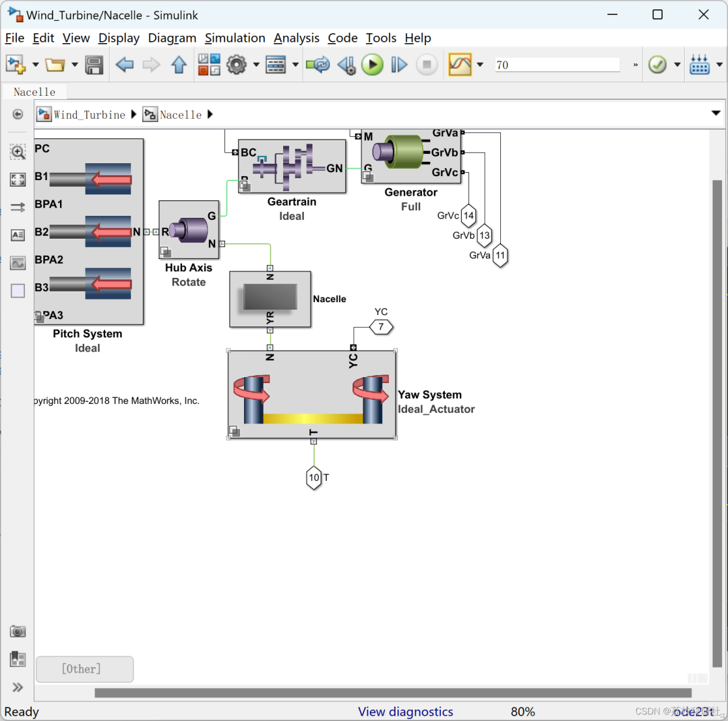Viewport: 728px width, 721px height.
Task: Expand the Data Inspector dropdown arrow
Action: point(480,65)
